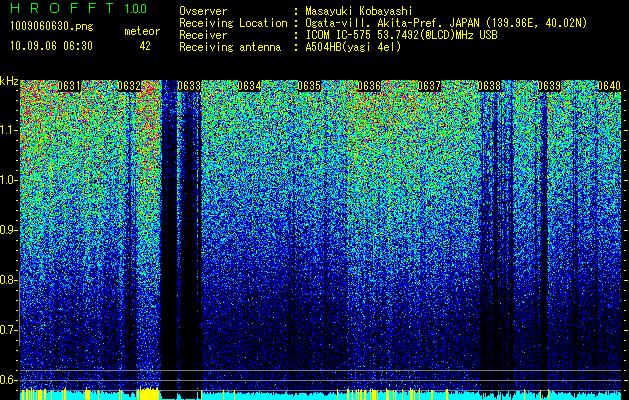
Task: Click the 0631 time marker
Action: (x=69, y=86)
